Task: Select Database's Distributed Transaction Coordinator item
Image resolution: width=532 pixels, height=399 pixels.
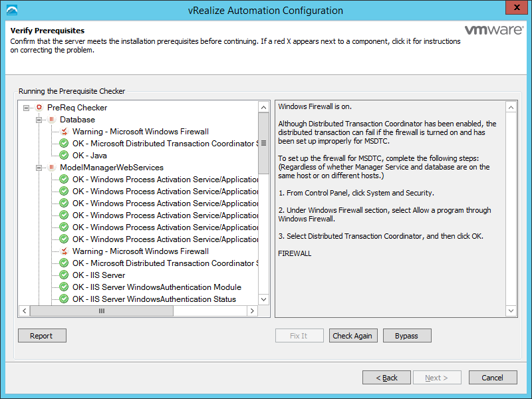Action: pyautogui.click(x=164, y=144)
